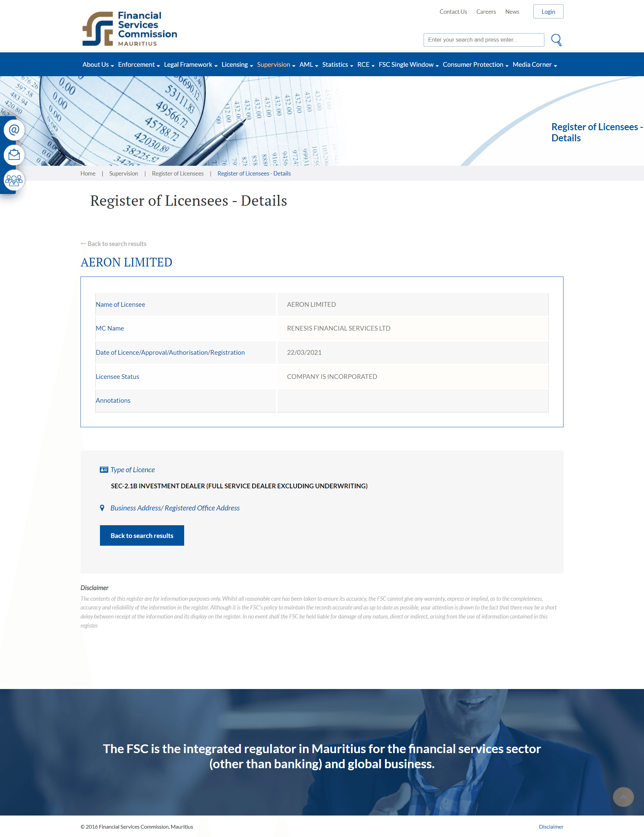Click COMPANY IS INCORPORATED status value
This screenshot has width=644, height=837.
pos(332,377)
